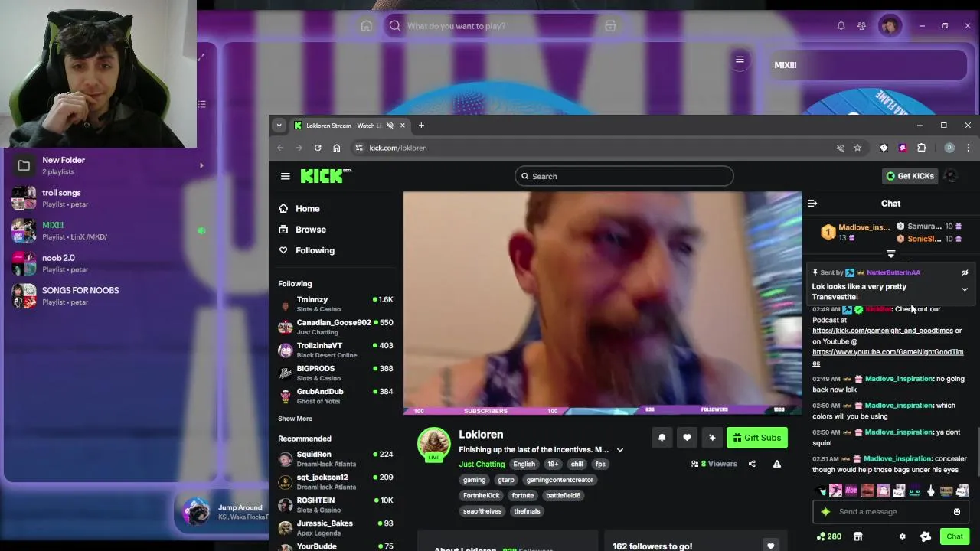This screenshot has height=551, width=980.
Task: Click the Gift Subs button
Action: coord(757,438)
